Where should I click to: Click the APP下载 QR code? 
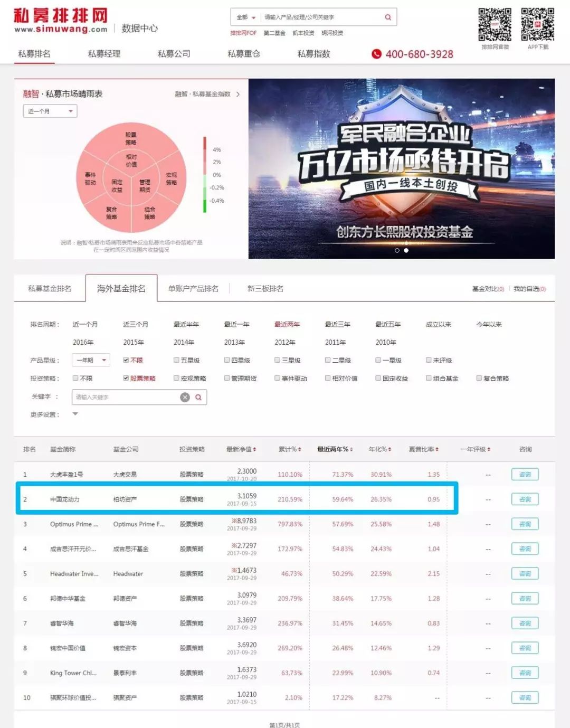click(538, 25)
